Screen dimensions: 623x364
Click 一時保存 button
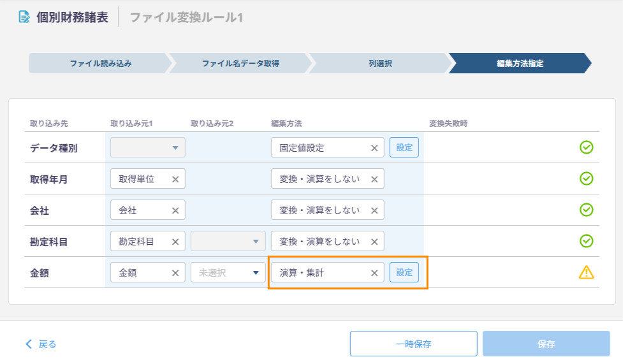click(414, 344)
